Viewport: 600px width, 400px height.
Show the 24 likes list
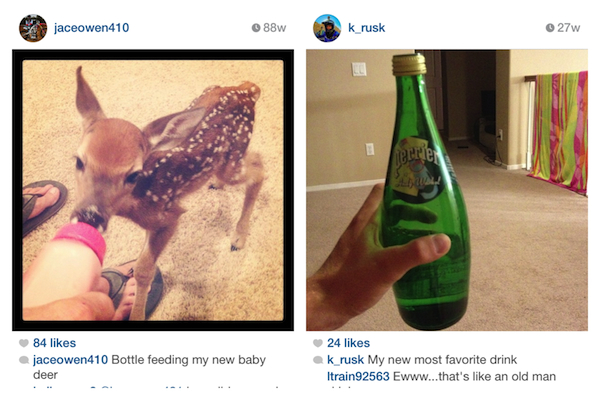click(x=348, y=343)
